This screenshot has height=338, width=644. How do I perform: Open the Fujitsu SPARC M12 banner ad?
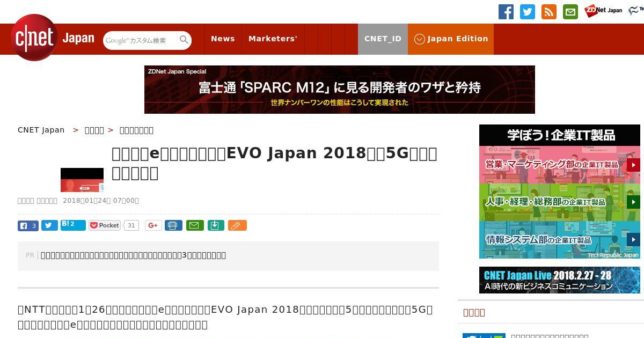[x=340, y=90]
